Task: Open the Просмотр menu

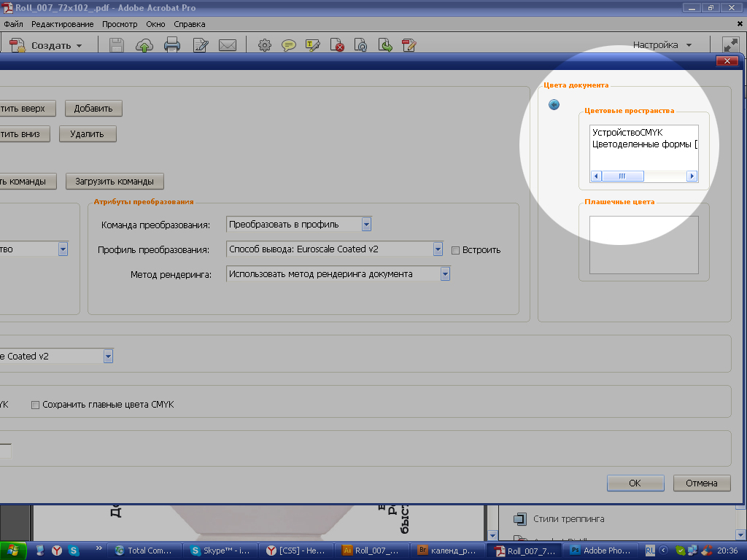Action: pyautogui.click(x=120, y=24)
